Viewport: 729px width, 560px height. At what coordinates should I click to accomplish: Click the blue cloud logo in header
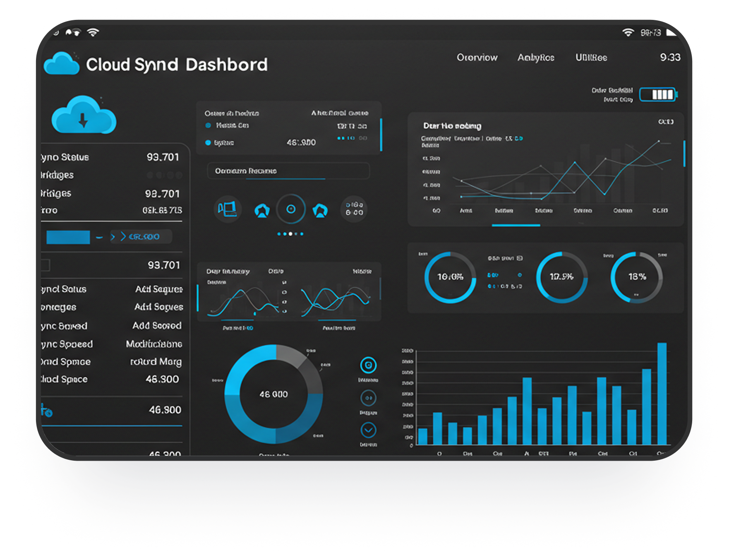(61, 64)
